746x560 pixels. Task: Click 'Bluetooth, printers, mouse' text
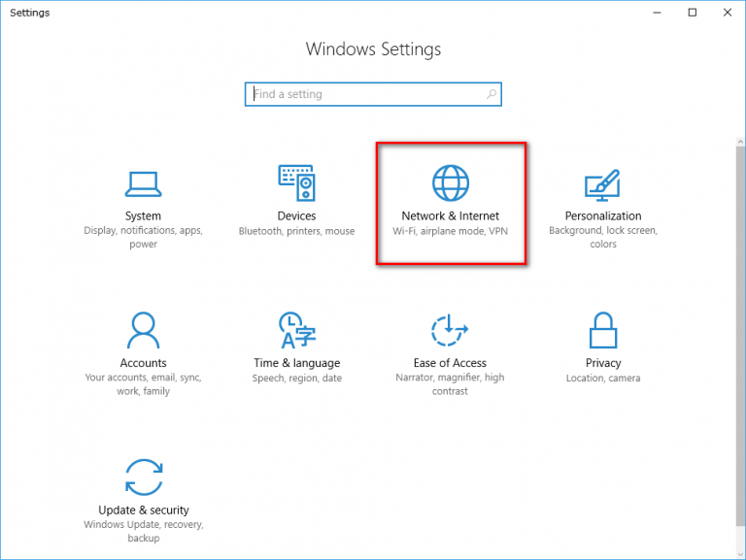[297, 231]
